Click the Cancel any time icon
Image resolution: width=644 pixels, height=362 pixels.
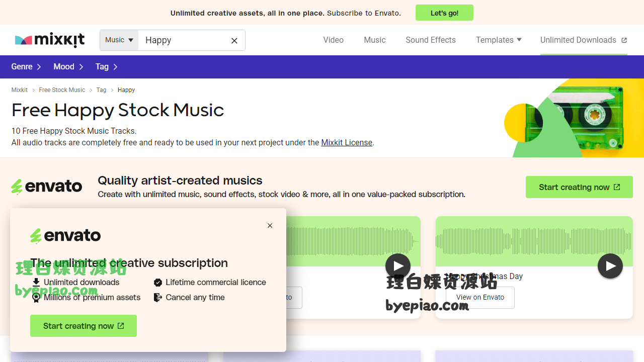[158, 297]
